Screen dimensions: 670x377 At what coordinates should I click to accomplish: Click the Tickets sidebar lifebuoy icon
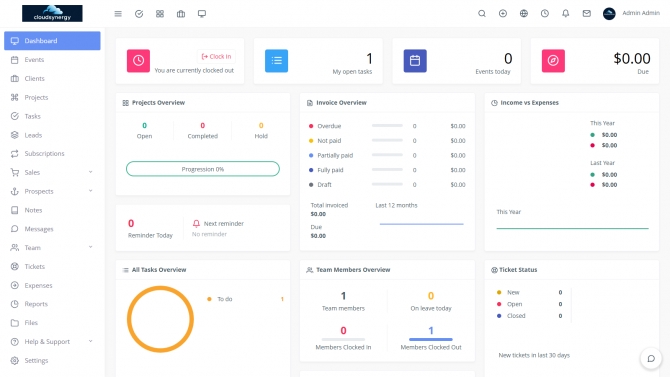click(x=15, y=266)
